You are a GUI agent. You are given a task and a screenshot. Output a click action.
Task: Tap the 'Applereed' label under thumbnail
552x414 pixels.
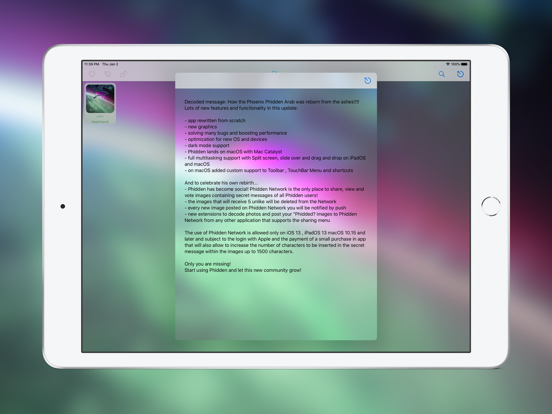pos(100,121)
